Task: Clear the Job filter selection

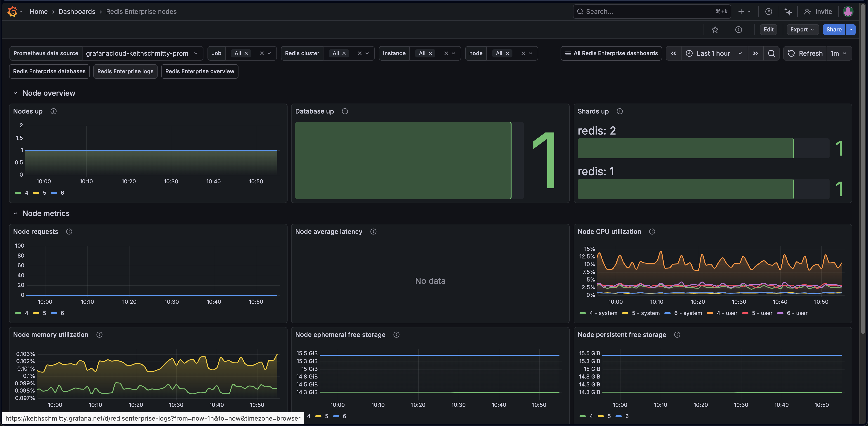Action: point(262,53)
